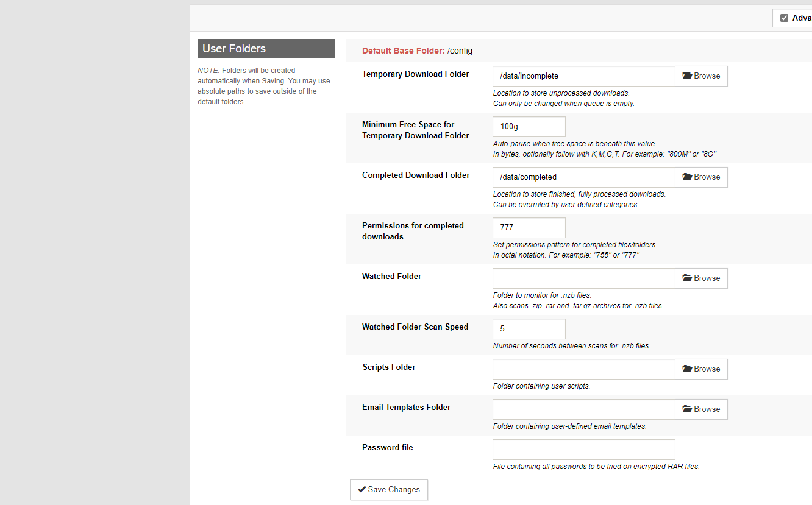
Task: Click the Password file label text
Action: (387, 447)
